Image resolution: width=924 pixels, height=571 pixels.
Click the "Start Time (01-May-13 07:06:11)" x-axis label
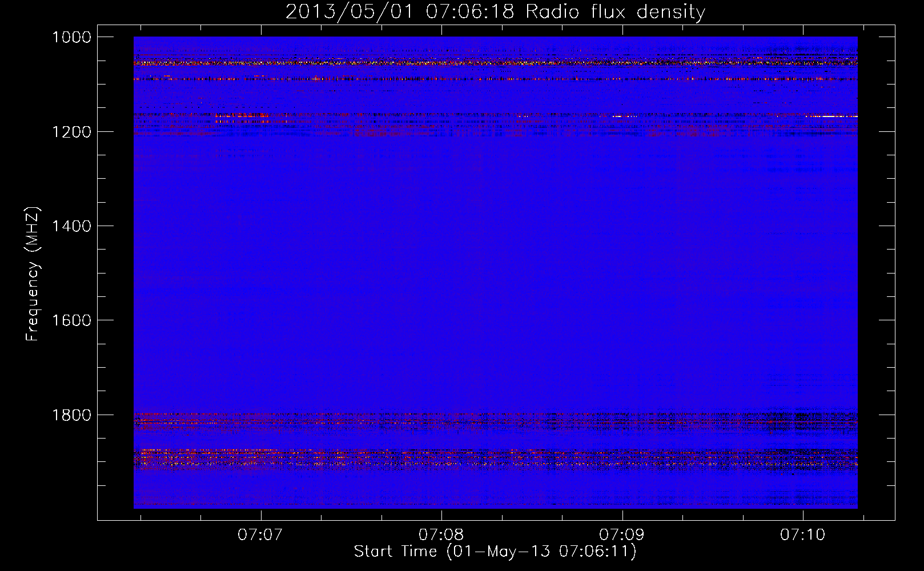pos(495,552)
